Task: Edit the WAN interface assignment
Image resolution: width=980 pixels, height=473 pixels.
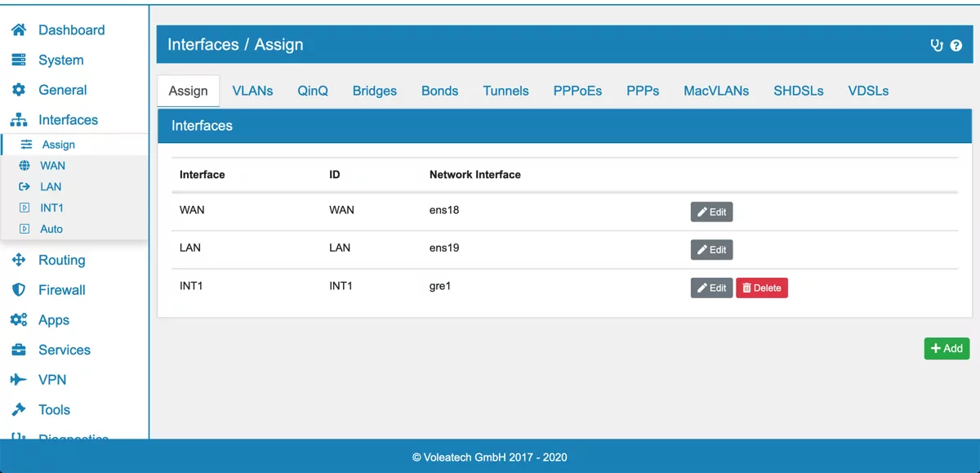Action: point(711,212)
